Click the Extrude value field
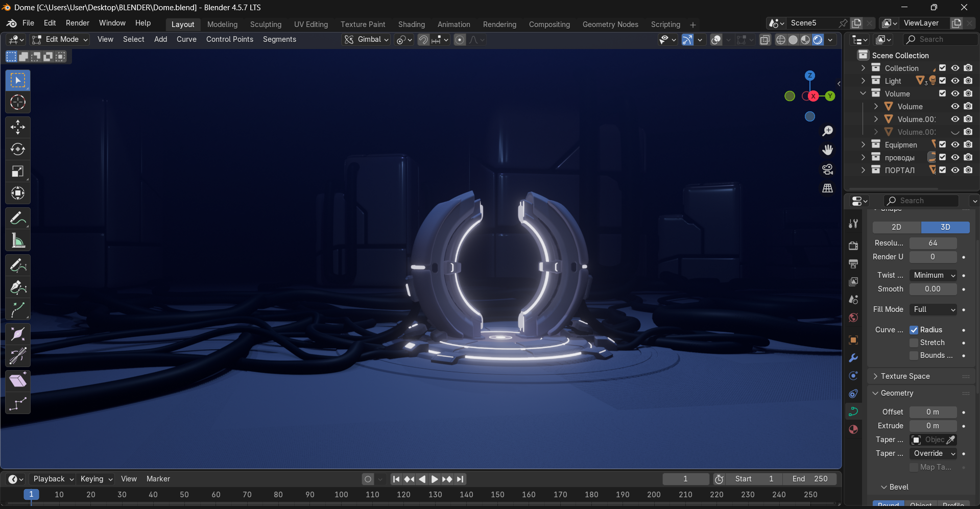This screenshot has width=980, height=509. pos(933,426)
